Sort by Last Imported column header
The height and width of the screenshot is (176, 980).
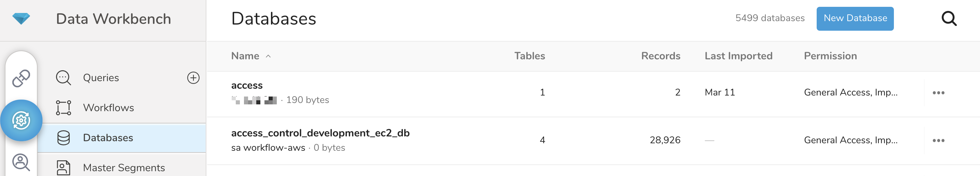[738, 56]
